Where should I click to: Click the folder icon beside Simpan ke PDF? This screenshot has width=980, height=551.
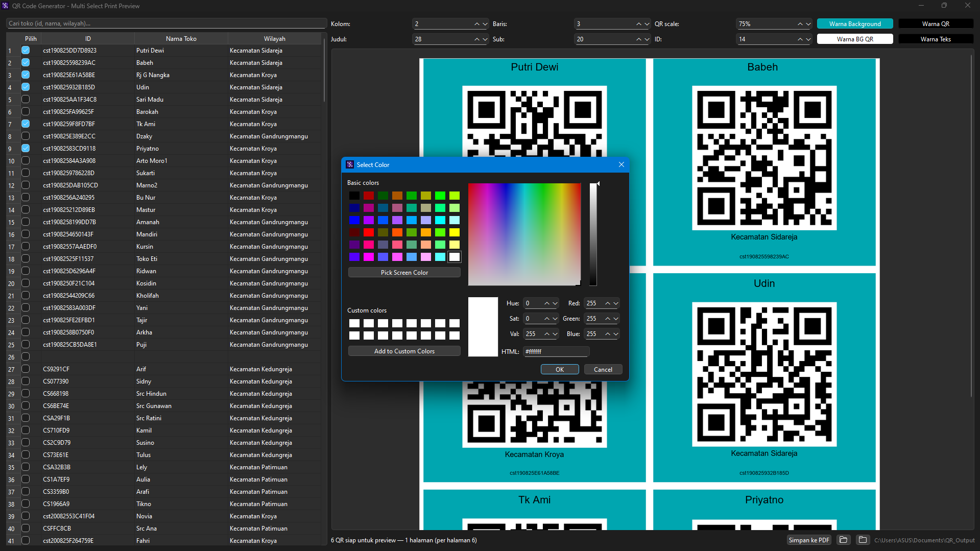coord(843,540)
